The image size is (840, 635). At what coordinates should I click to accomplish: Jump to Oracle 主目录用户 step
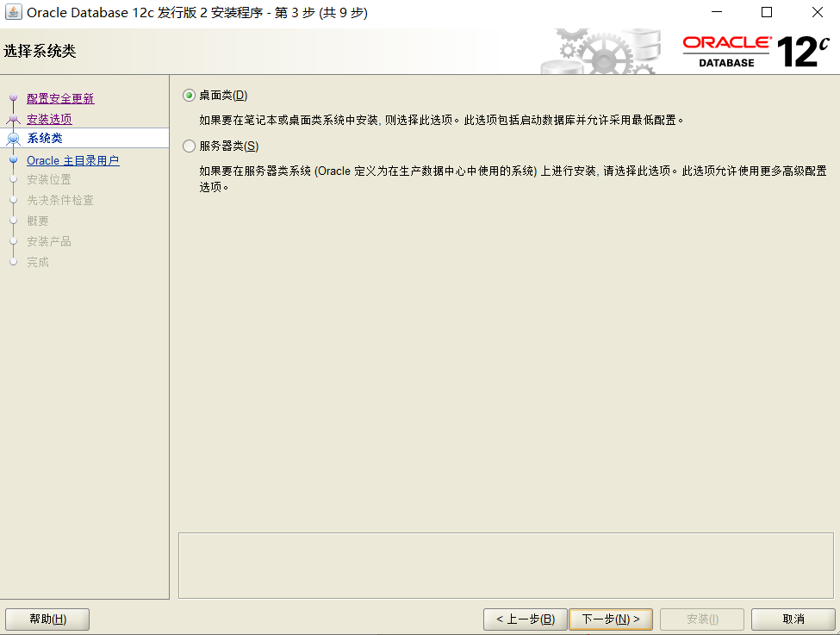point(73,161)
